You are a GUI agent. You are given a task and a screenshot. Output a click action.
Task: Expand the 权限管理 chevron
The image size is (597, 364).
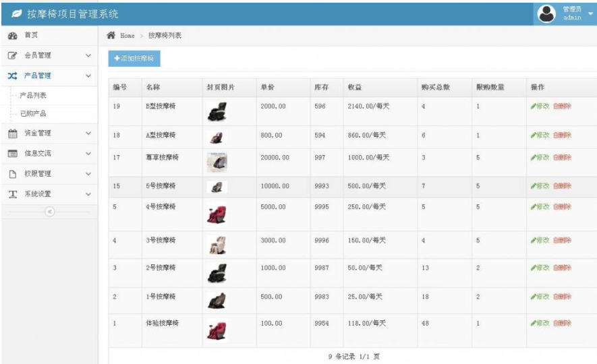point(88,173)
